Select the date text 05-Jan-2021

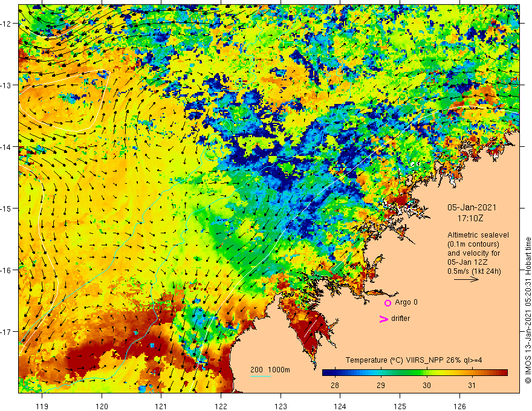pyautogui.click(x=472, y=207)
